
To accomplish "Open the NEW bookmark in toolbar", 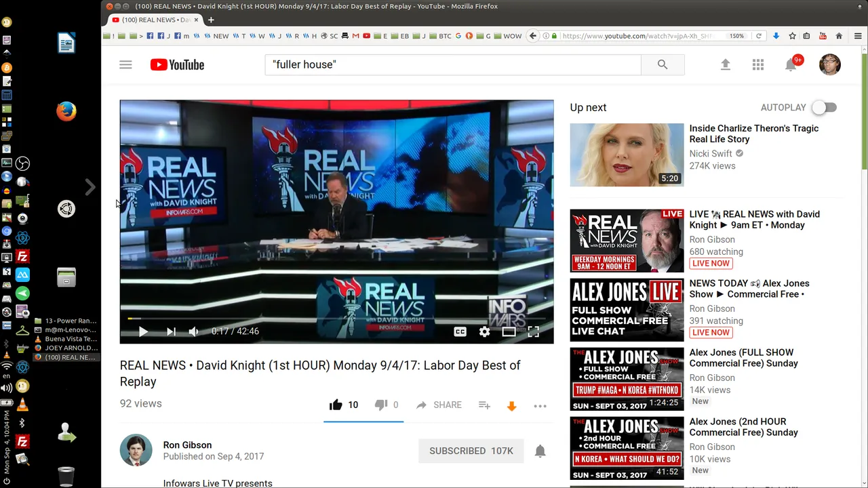I will pyautogui.click(x=217, y=36).
